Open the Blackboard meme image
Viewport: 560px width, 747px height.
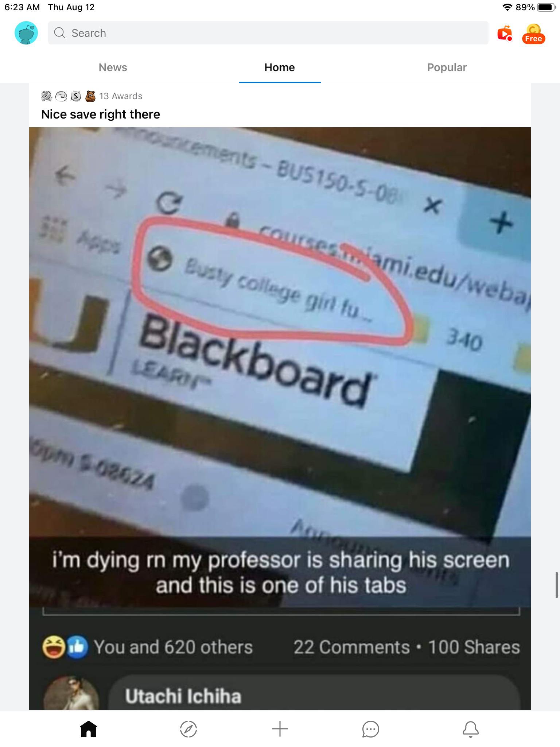[280, 418]
